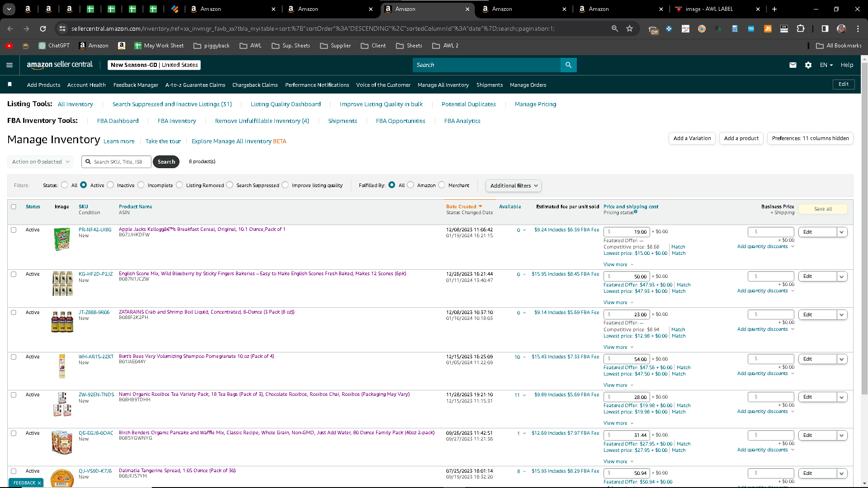Reload the page with the refresh icon
Viewport: 868px width, 488px height.
click(43, 28)
